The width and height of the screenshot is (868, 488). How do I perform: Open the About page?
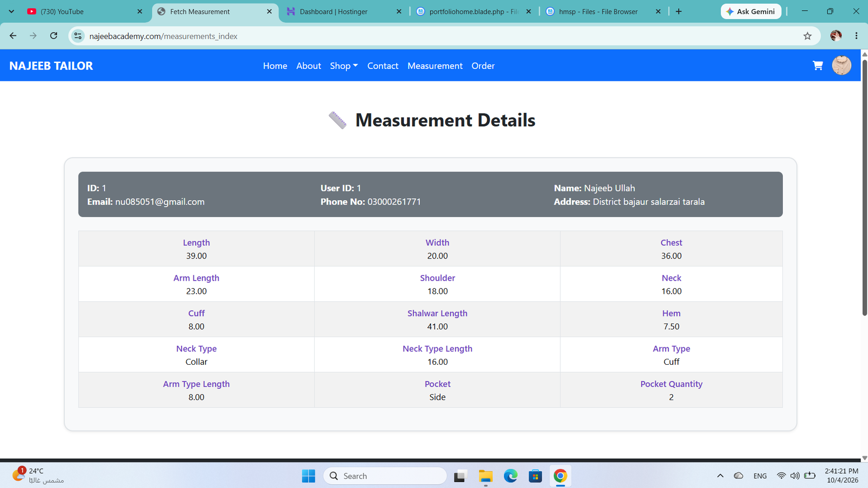pyautogui.click(x=309, y=66)
